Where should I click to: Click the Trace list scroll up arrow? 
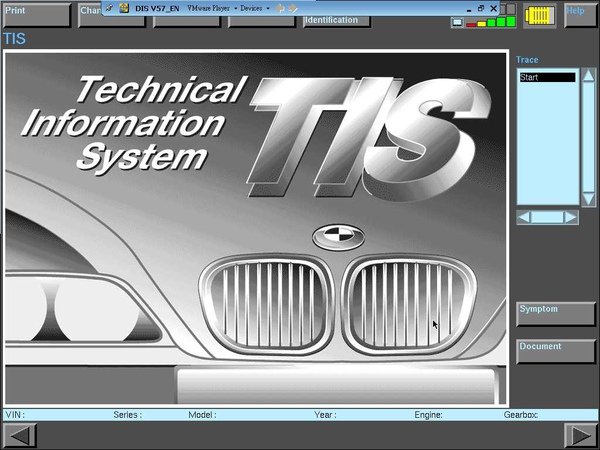pos(588,75)
